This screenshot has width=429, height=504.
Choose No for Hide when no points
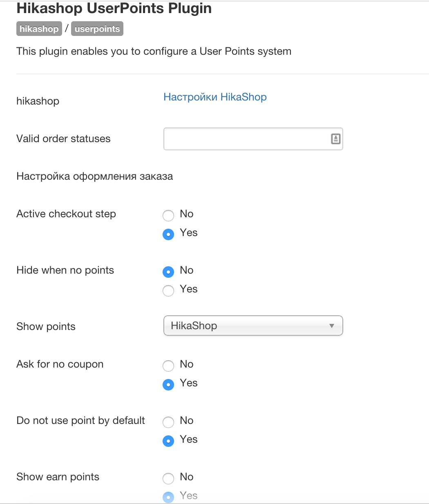[x=168, y=272]
